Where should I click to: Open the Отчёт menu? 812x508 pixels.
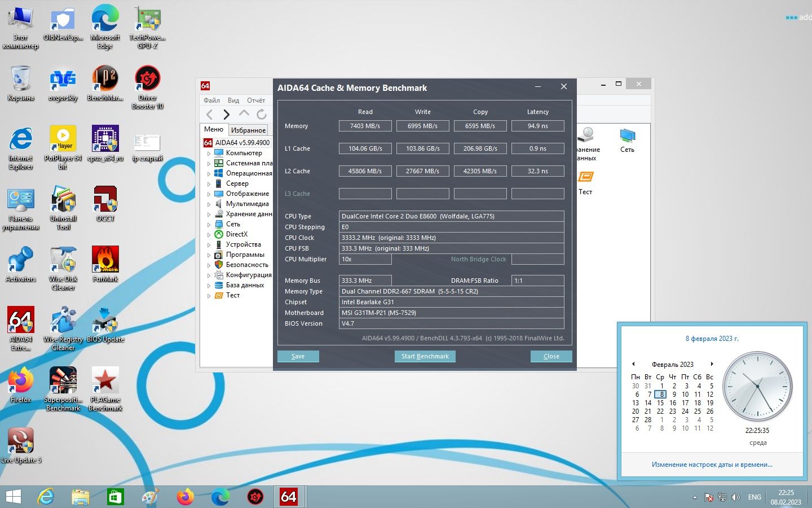click(x=255, y=100)
